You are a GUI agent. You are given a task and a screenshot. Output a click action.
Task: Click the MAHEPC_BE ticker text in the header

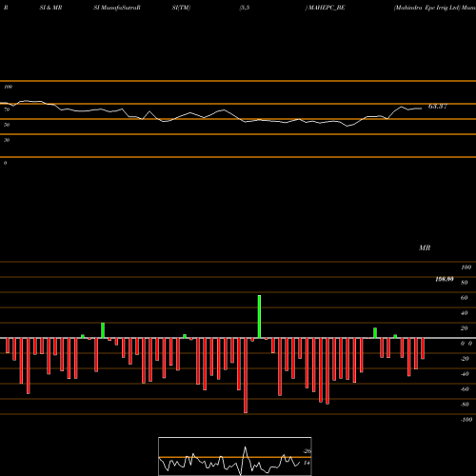[x=327, y=8]
